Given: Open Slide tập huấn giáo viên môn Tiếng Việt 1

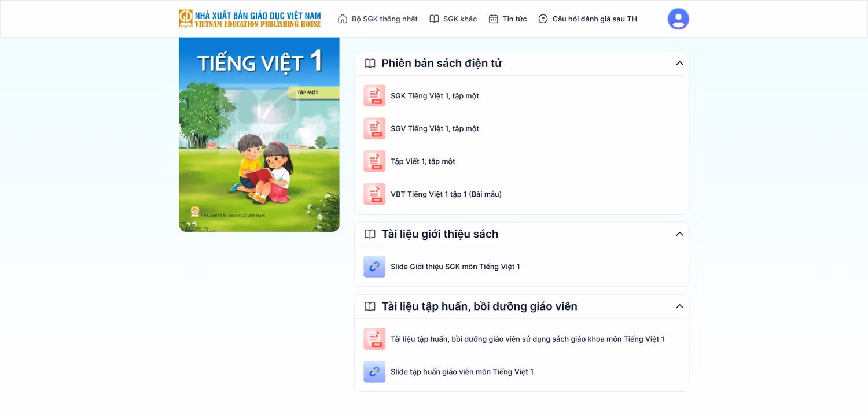Looking at the screenshot, I should point(462,372).
